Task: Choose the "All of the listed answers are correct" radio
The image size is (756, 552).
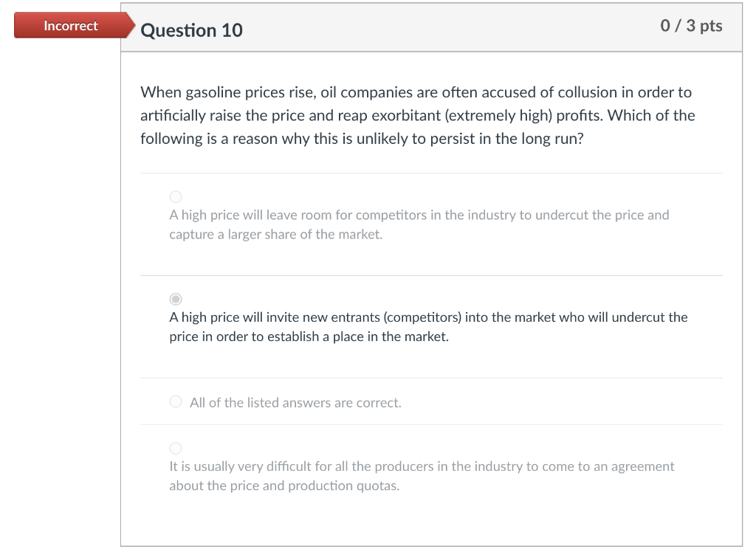Action: pos(176,402)
